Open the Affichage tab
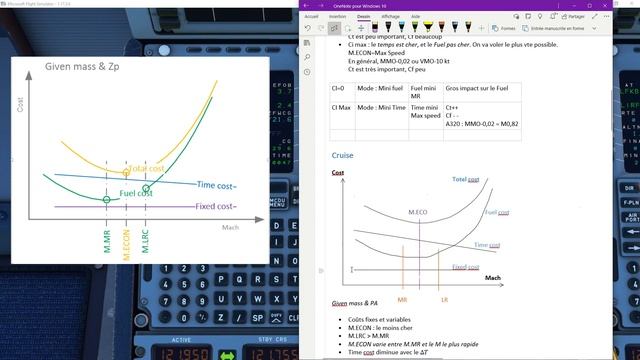 pyautogui.click(x=391, y=16)
